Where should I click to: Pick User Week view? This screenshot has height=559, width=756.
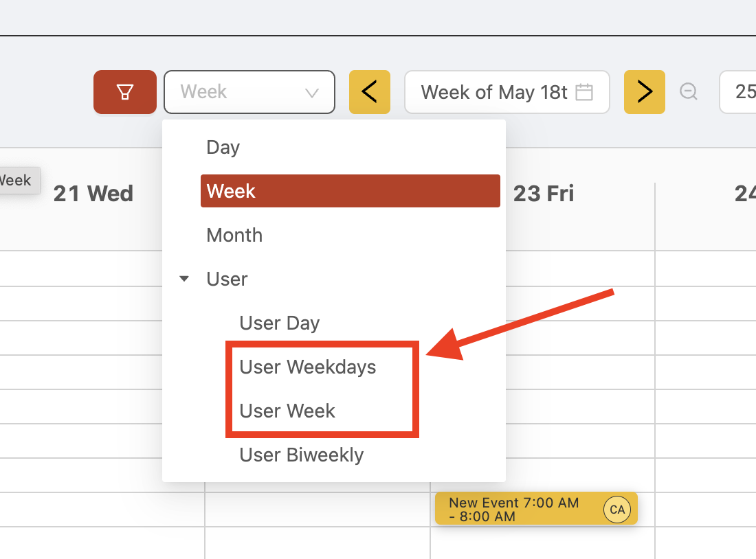coord(287,411)
